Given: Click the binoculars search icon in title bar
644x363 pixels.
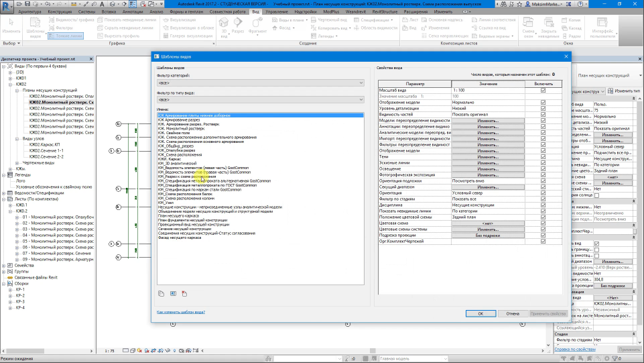Looking at the screenshot, I should click(x=503, y=4).
